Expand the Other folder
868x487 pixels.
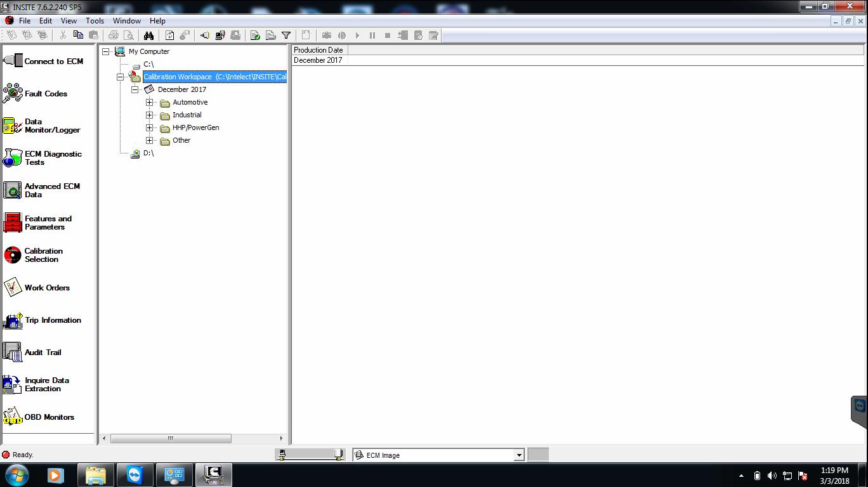coord(150,140)
